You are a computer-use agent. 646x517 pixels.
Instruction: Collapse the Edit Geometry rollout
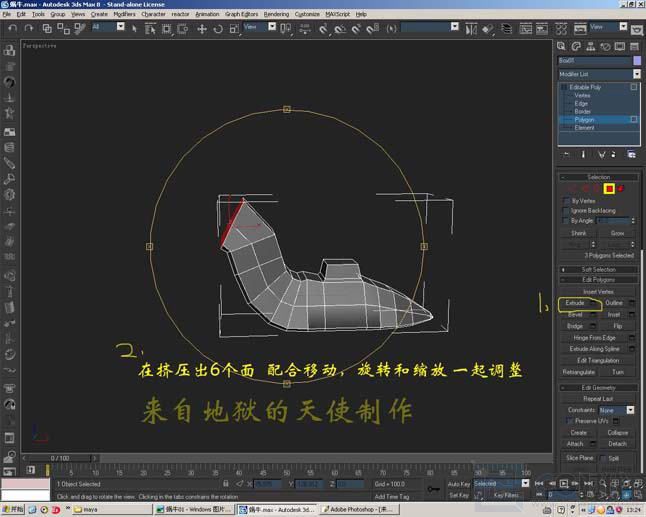(598, 388)
